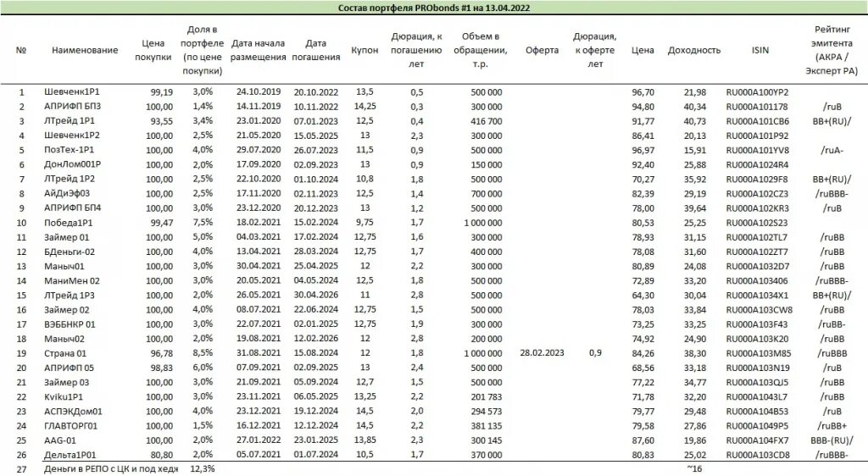The width and height of the screenshot is (868, 476).
Task: Click the cell 'Займер 02'
Action: click(x=66, y=310)
